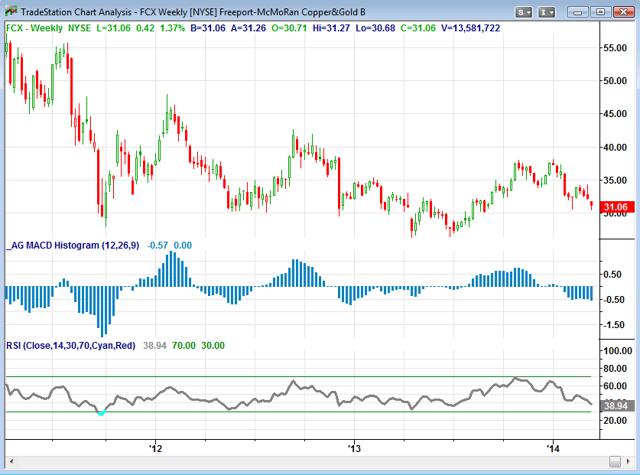Click the tallest MACD histogram bar in early 2012
Viewport: 640px width, 475px height.
[171, 269]
